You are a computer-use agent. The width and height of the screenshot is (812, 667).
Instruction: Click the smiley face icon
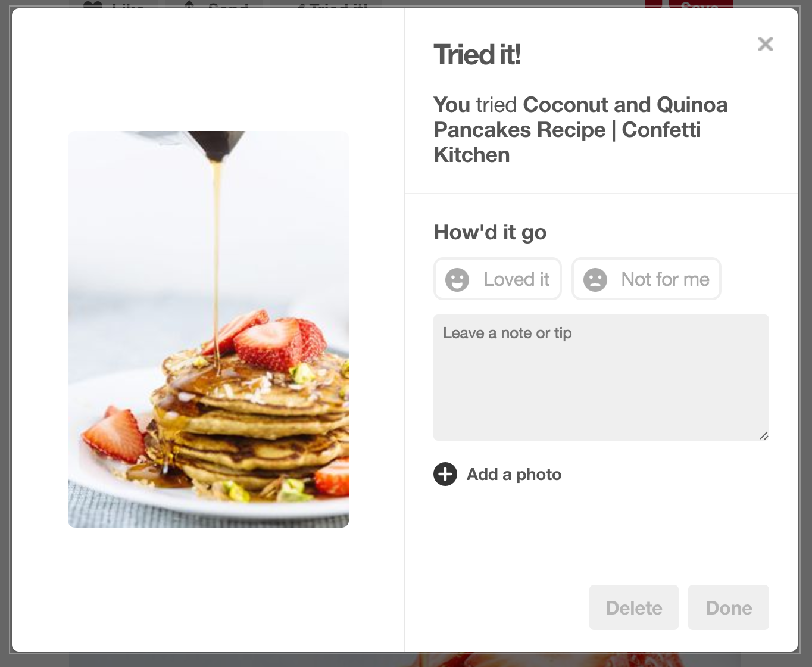click(x=457, y=279)
